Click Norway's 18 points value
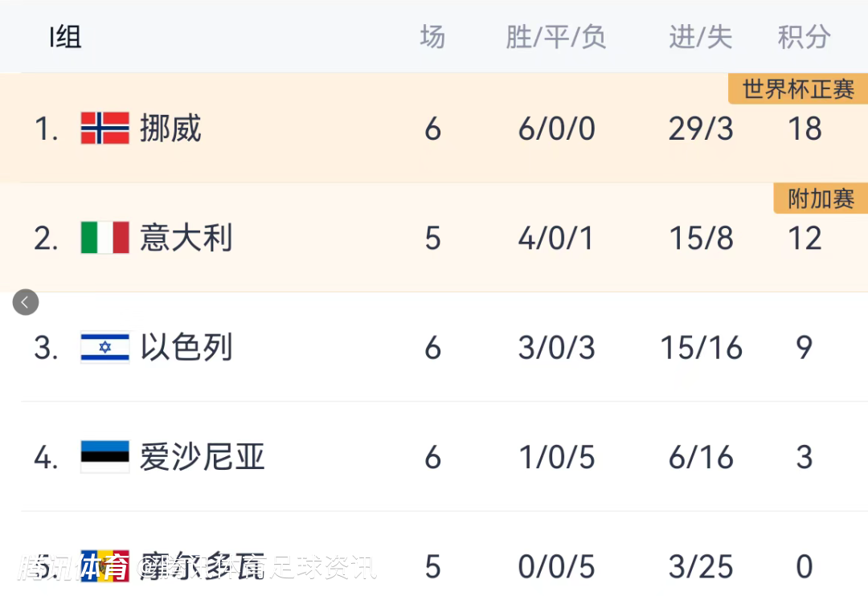 [x=805, y=129]
